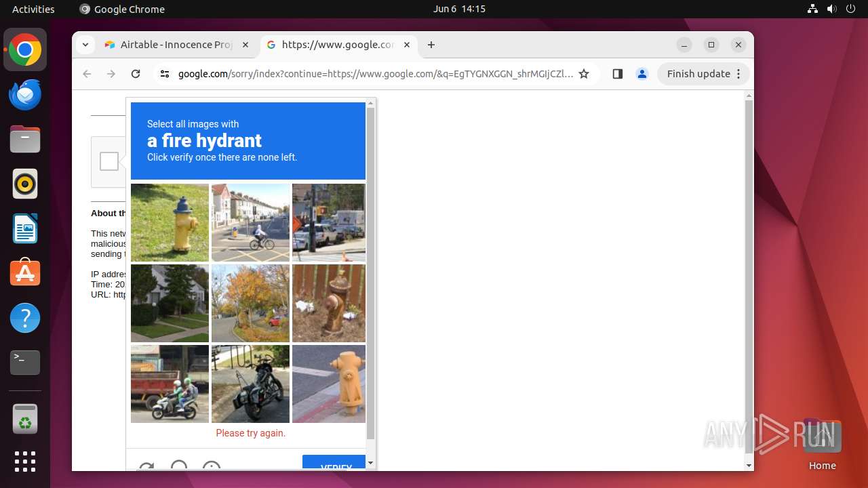Open the Files manager dock icon
The height and width of the screenshot is (488, 868).
point(25,140)
